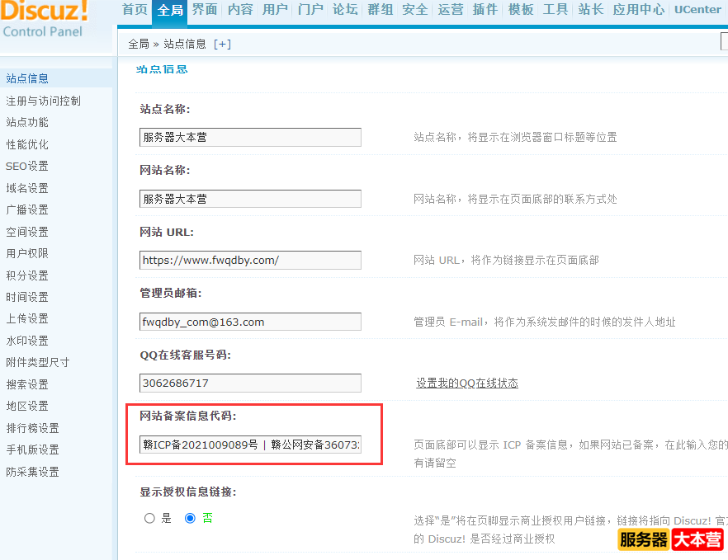
Task: Open the 插件 management section
Action: coord(485,11)
